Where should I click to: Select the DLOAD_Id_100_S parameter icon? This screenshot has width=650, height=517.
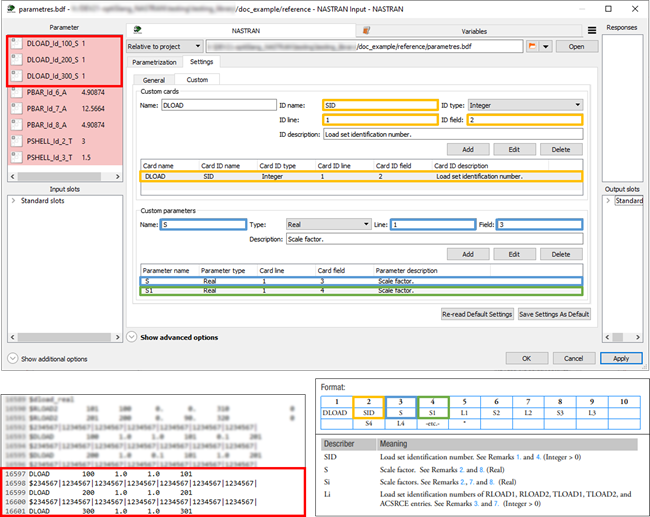pos(16,43)
